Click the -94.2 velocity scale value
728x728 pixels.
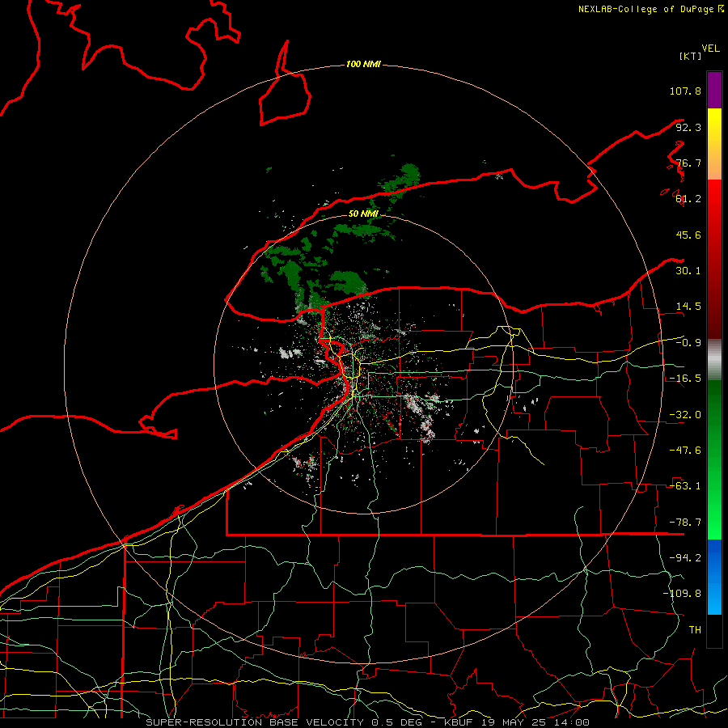[x=685, y=557]
